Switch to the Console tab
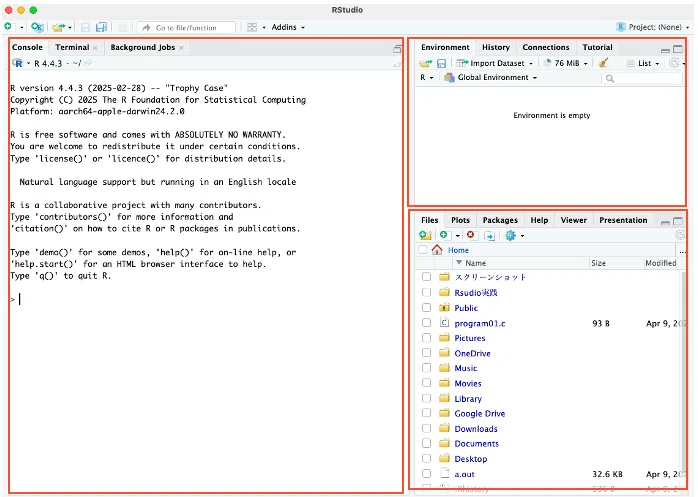 click(x=27, y=47)
